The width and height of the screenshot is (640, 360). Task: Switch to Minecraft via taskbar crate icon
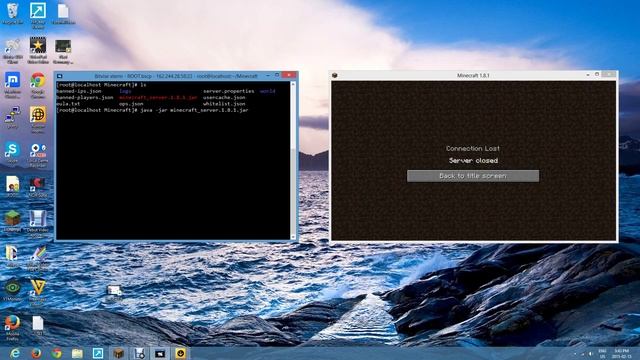(118, 353)
